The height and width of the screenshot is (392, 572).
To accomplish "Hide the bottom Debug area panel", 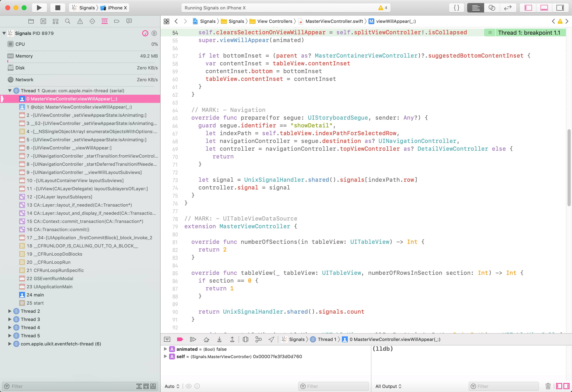I will 544,8.
